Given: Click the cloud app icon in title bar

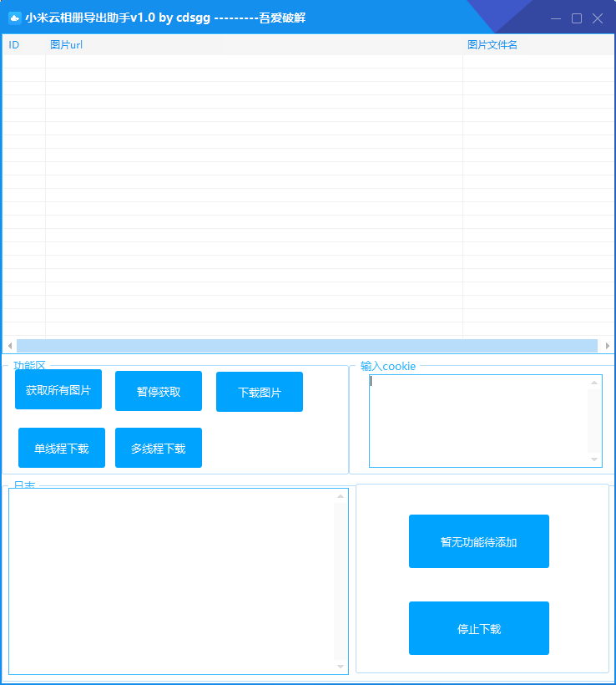Looking at the screenshot, I should point(15,18).
